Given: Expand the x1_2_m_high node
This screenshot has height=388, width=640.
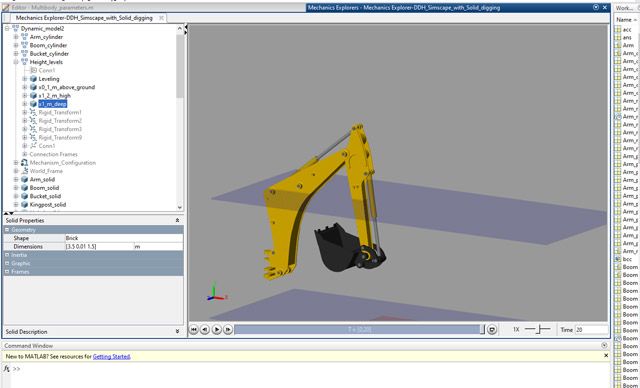Looking at the screenshot, I should tap(25, 95).
